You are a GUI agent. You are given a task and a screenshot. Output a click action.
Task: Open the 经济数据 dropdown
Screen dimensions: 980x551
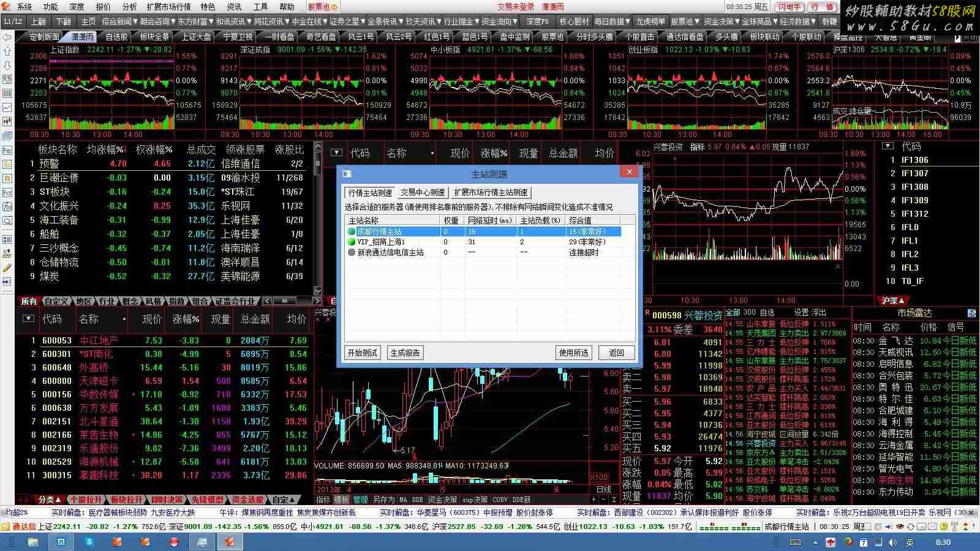tap(798, 21)
